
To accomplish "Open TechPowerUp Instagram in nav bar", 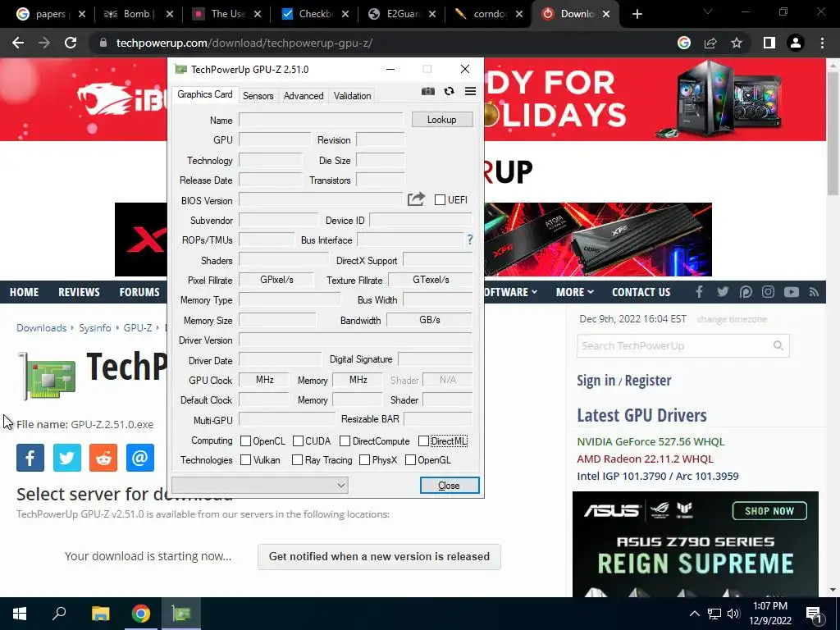I will coord(768,292).
